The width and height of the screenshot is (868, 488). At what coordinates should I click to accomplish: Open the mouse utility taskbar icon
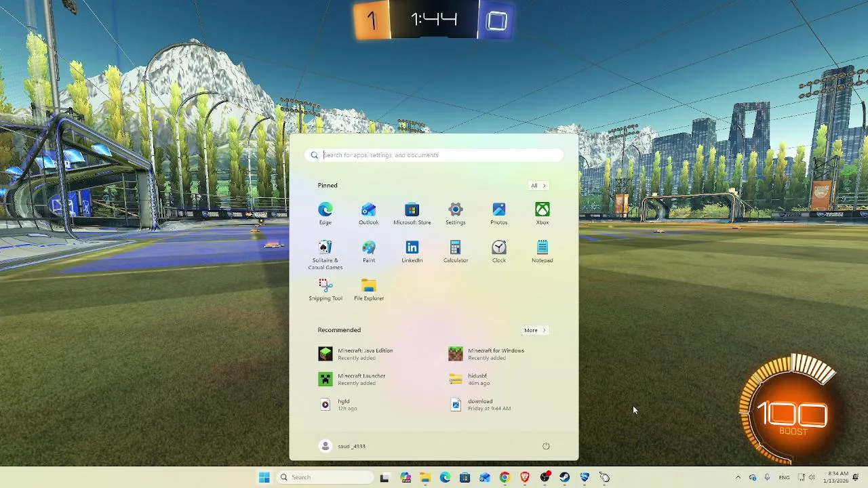[x=604, y=477]
